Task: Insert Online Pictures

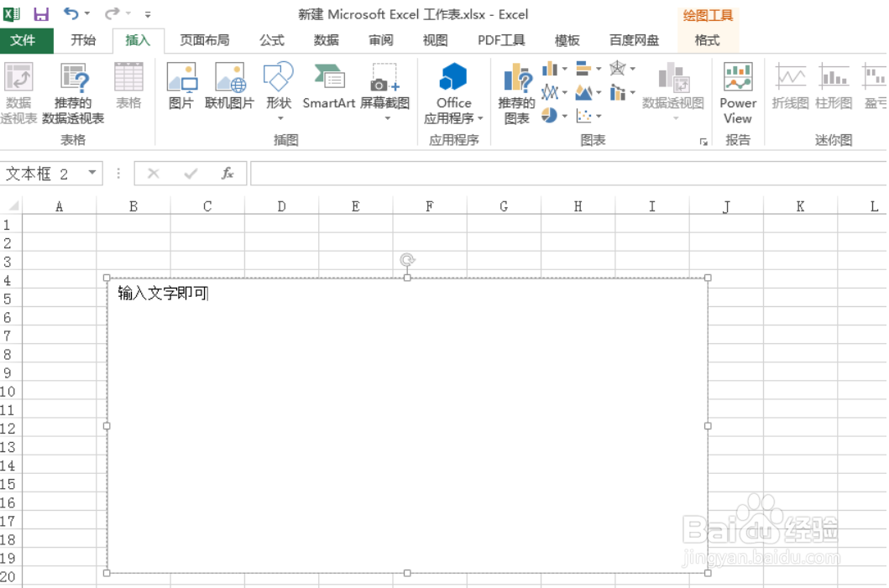Action: pyautogui.click(x=231, y=84)
